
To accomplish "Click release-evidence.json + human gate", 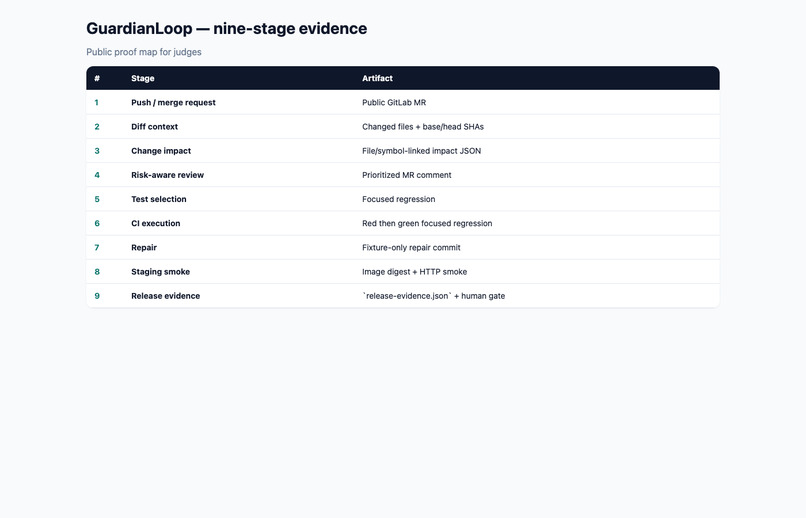I will click(x=433, y=295).
